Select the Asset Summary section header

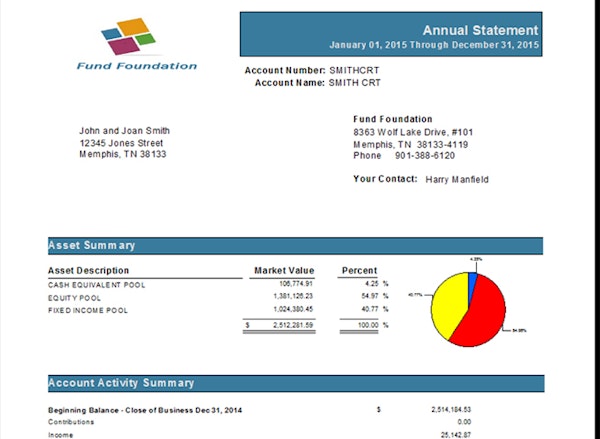coord(92,245)
